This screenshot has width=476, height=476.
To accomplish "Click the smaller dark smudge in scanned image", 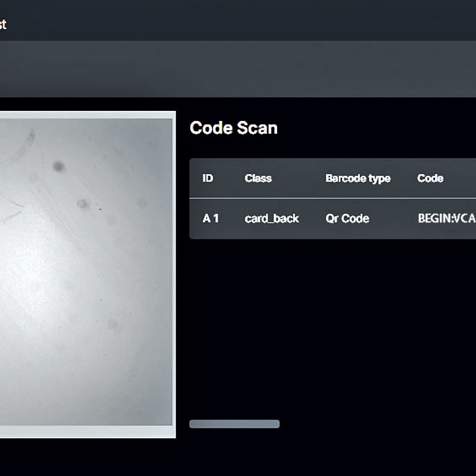I will tap(82, 203).
